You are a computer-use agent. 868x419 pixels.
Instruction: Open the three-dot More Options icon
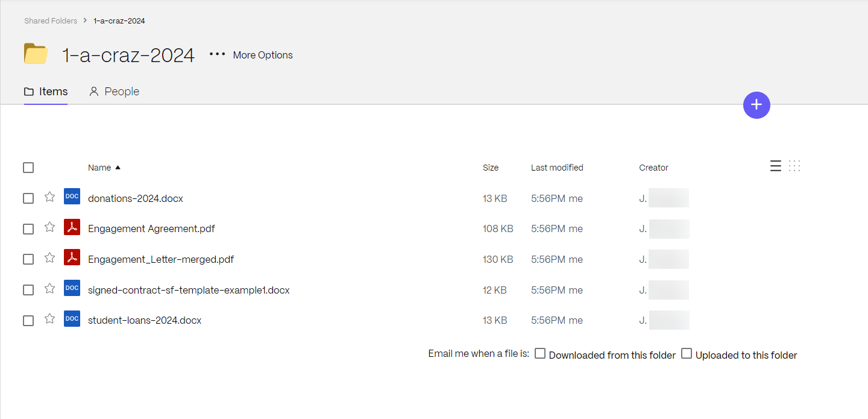point(217,54)
